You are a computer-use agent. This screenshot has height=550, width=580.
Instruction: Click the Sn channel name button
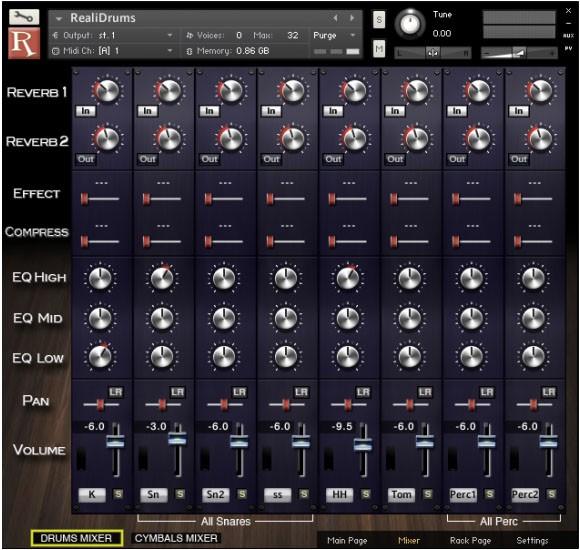[x=154, y=495]
